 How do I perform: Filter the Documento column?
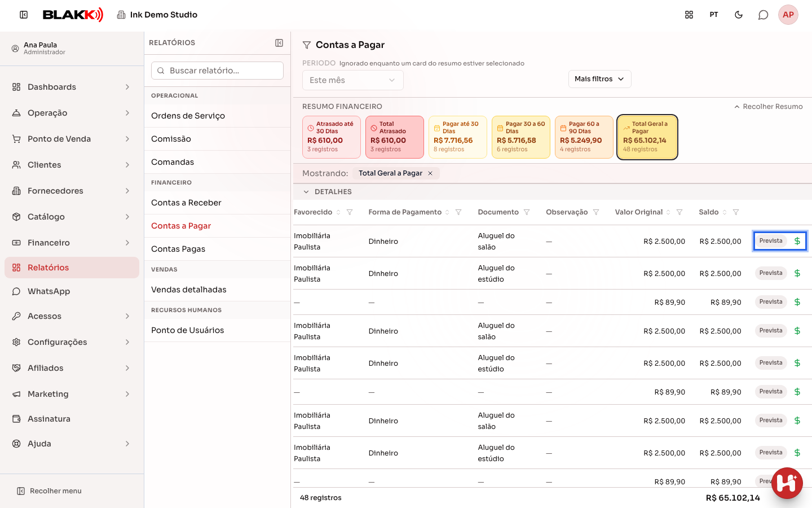[x=527, y=212]
